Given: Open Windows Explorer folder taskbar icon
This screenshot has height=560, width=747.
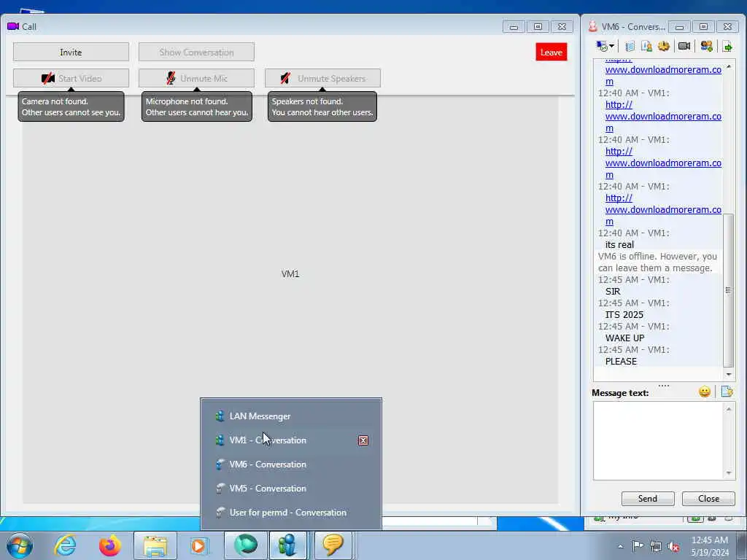Looking at the screenshot, I should (x=155, y=545).
